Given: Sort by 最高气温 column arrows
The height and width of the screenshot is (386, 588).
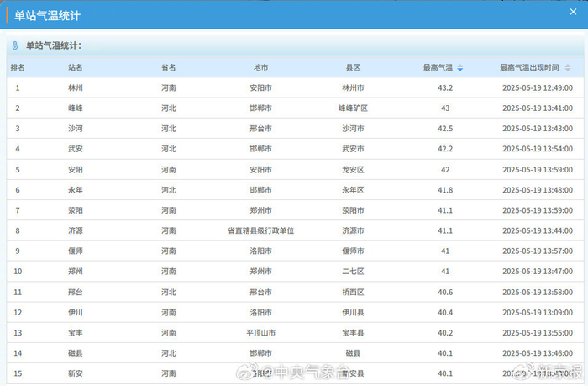Looking at the screenshot, I should [460, 68].
